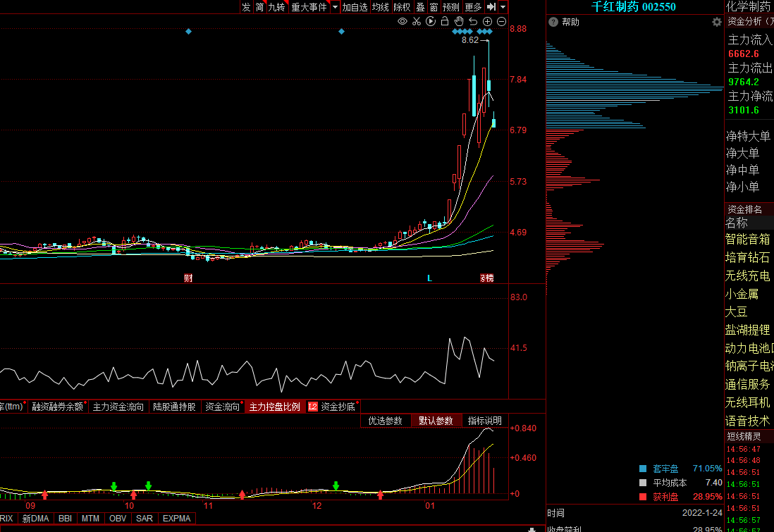
Task: Jump to end using arrow-bar icon
Action: 491,7
